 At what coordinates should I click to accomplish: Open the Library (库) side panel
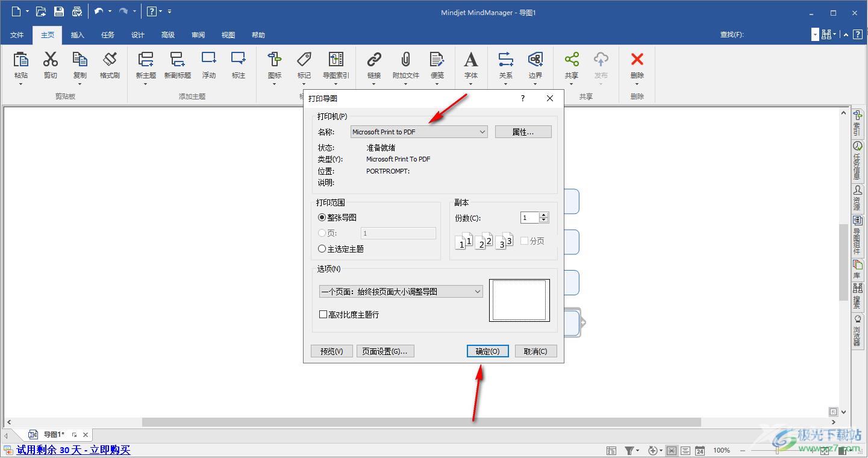click(857, 269)
